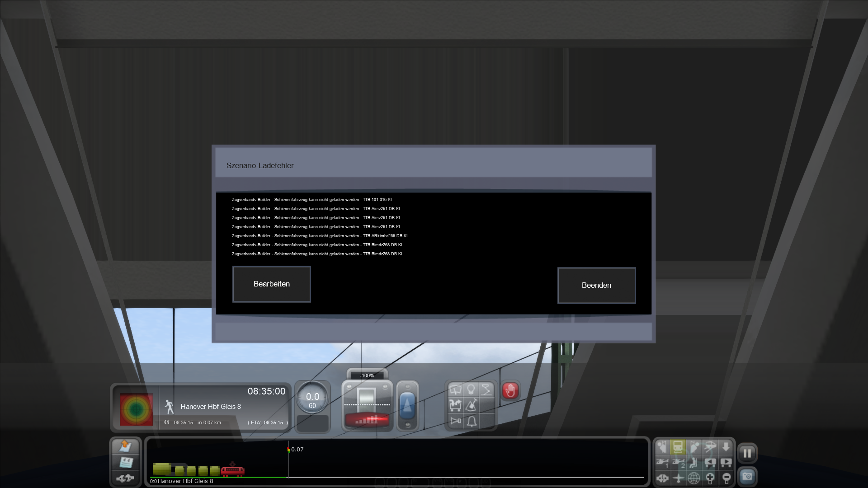This screenshot has width=868, height=488.
Task: Sound the horn
Action: coord(455,421)
